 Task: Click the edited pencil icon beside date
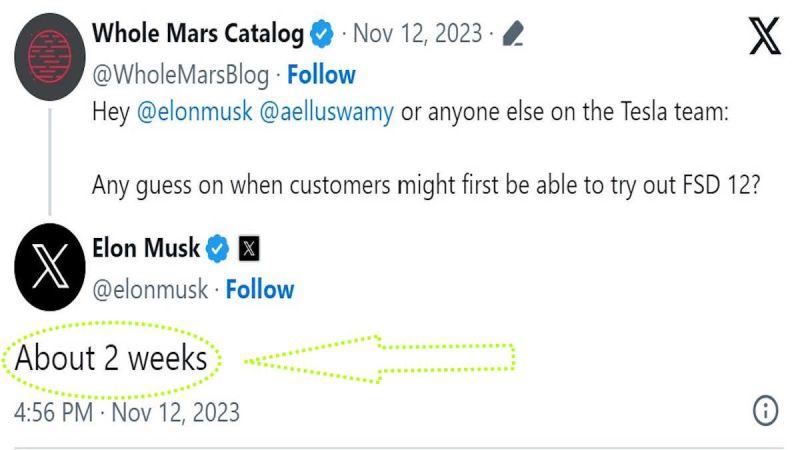coord(512,36)
